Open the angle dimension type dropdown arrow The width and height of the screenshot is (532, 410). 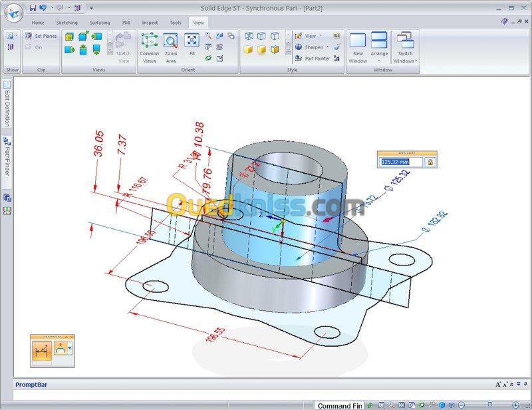click(70, 347)
